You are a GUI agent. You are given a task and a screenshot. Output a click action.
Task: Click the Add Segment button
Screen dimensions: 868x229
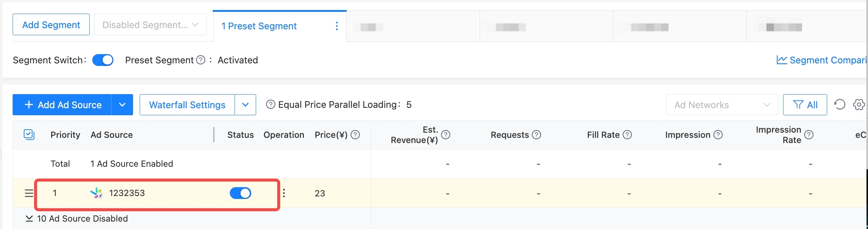tap(51, 25)
